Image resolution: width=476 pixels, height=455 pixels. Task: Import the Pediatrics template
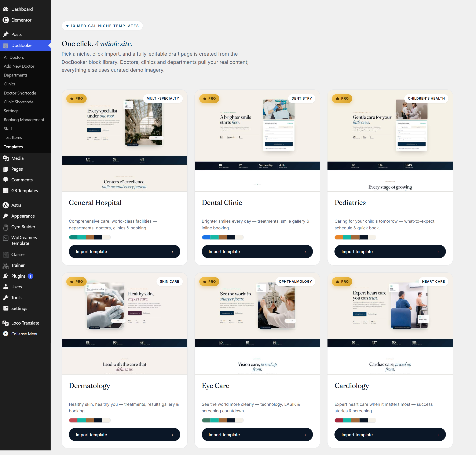(x=390, y=252)
